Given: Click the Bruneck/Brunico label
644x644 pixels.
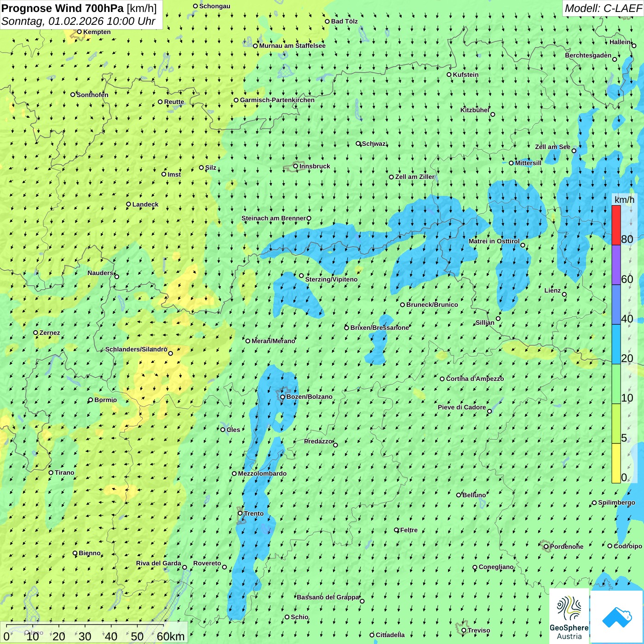Looking at the screenshot, I should pyautogui.click(x=432, y=305).
